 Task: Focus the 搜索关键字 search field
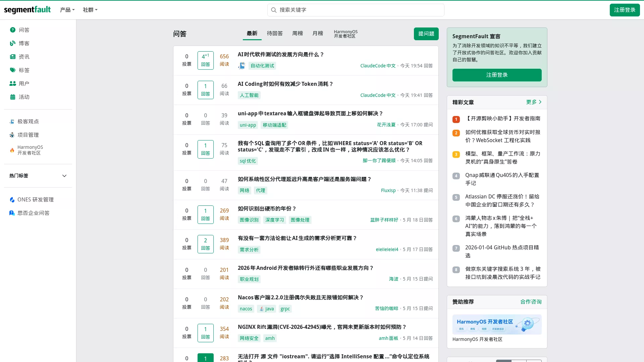[x=356, y=10]
